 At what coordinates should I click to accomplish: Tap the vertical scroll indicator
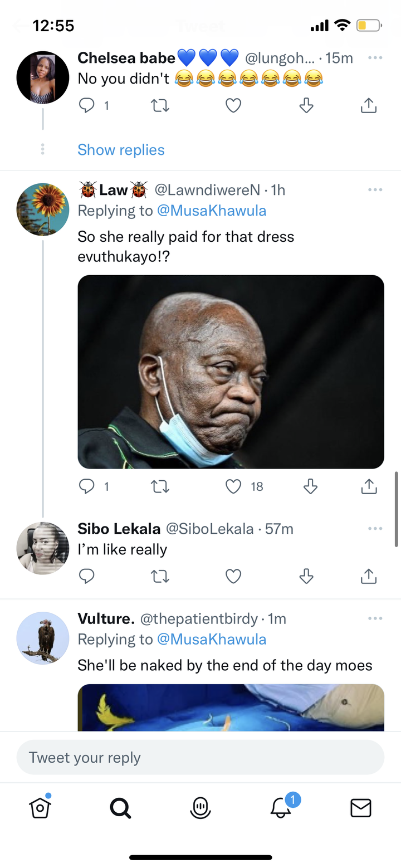coord(397,509)
